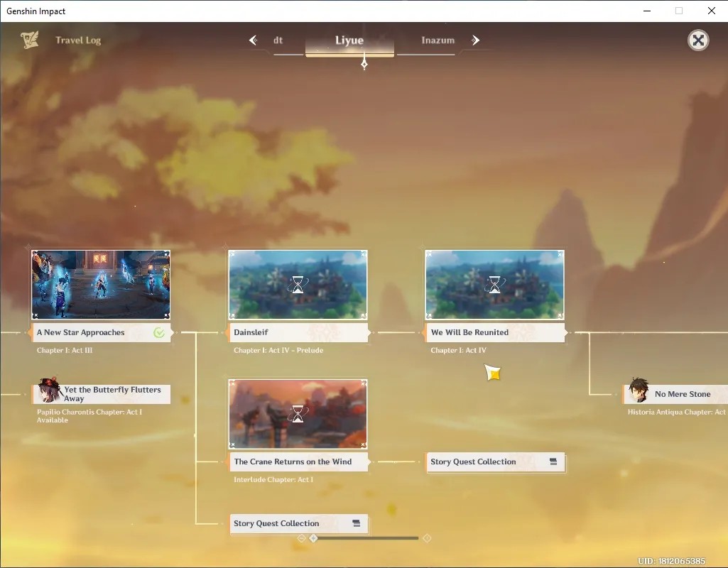Go to next region with right arrow
Screen dimensions: 728x568
tap(475, 40)
